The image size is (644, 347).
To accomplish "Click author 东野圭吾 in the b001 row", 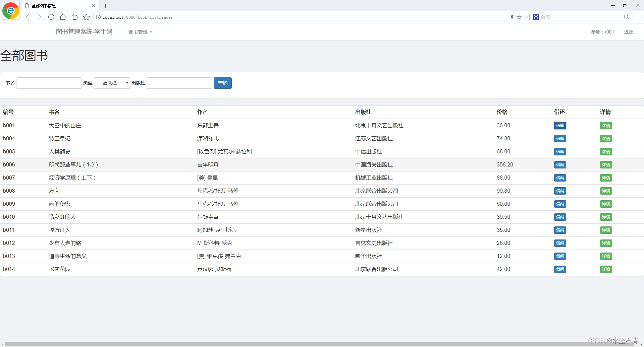I will point(208,126).
